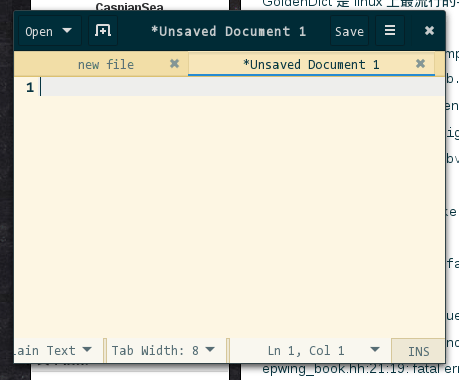The width and height of the screenshot is (459, 380).
Task: Create a new document with the new tab icon
Action: [x=103, y=31]
